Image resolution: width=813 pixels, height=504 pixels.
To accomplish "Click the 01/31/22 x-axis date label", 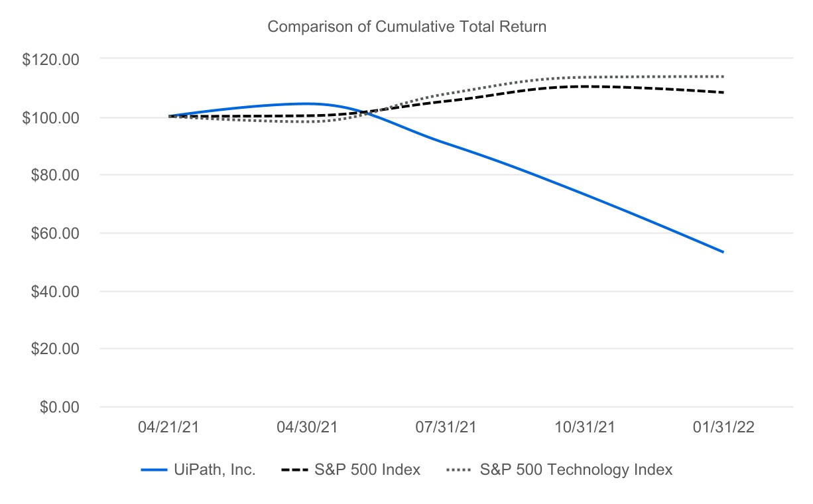I will [x=723, y=428].
